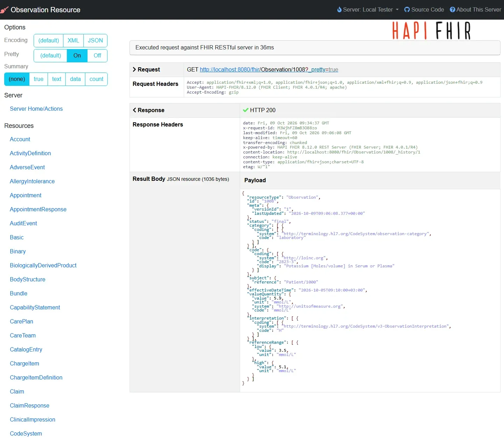The image size is (504, 438).
Task: Click the 'Payload' heading
Action: (x=255, y=180)
